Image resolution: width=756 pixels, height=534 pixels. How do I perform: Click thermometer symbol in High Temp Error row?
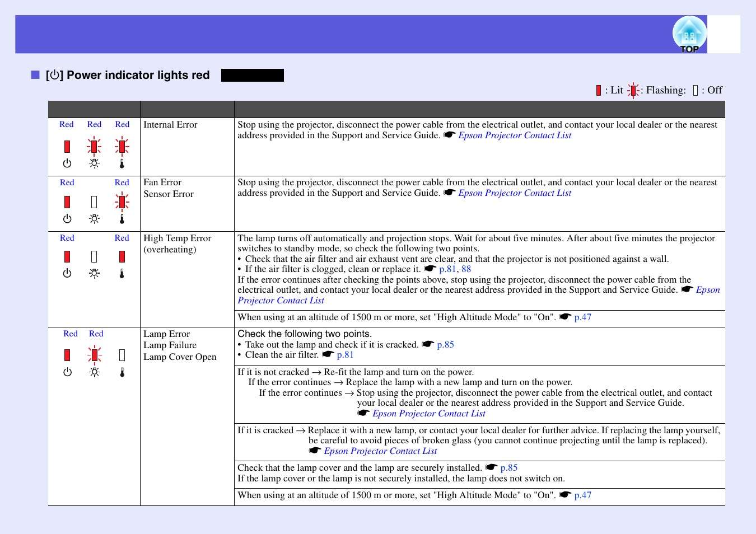pyautogui.click(x=122, y=273)
